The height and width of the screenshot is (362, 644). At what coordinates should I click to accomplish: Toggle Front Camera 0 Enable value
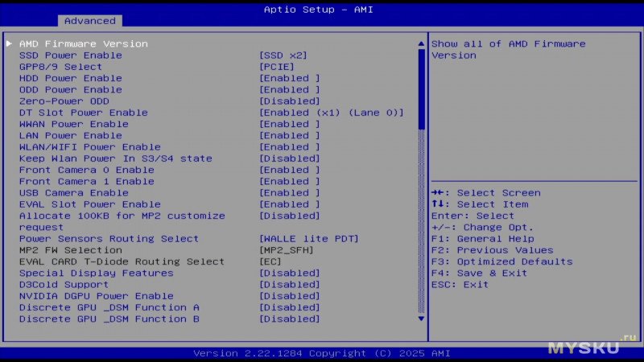[x=290, y=171]
